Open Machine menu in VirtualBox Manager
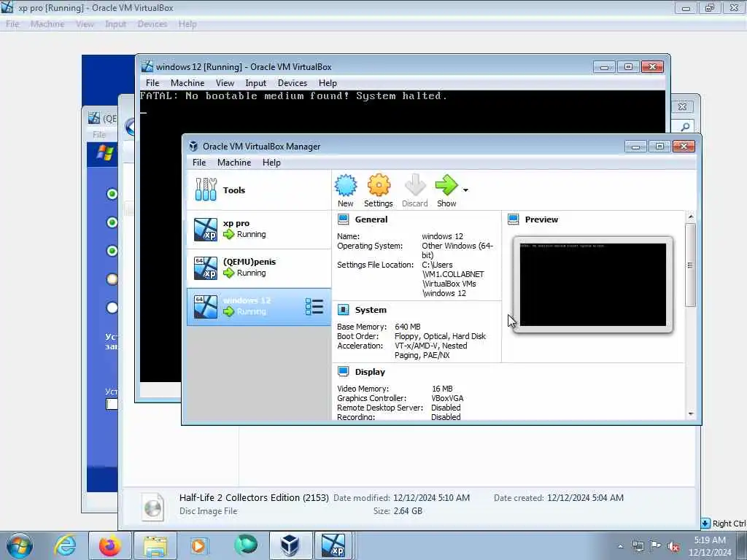This screenshot has width=747, height=560. pyautogui.click(x=234, y=163)
